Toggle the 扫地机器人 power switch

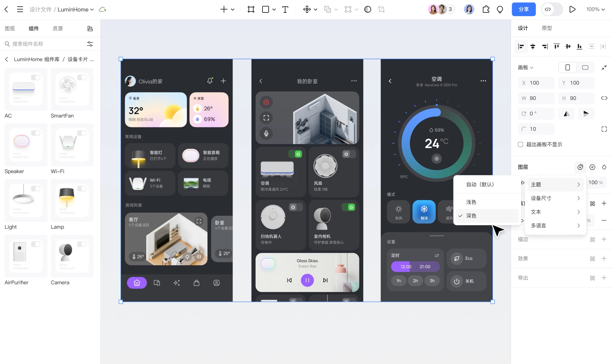click(x=296, y=207)
